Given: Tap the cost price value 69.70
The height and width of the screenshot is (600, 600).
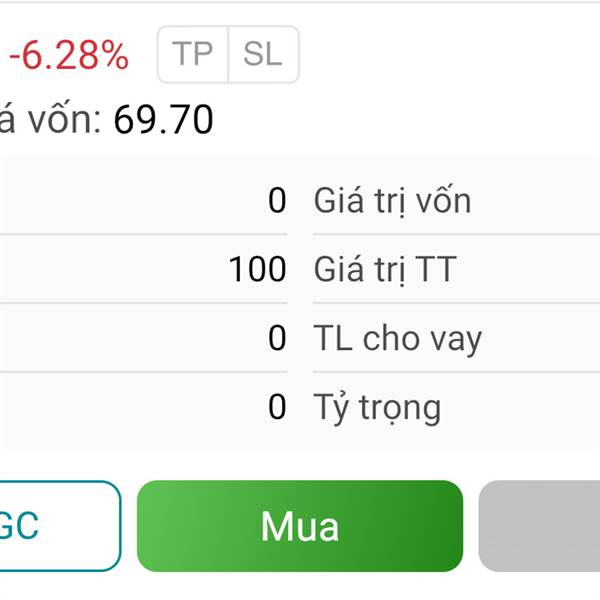Looking at the screenshot, I should pos(163,121).
